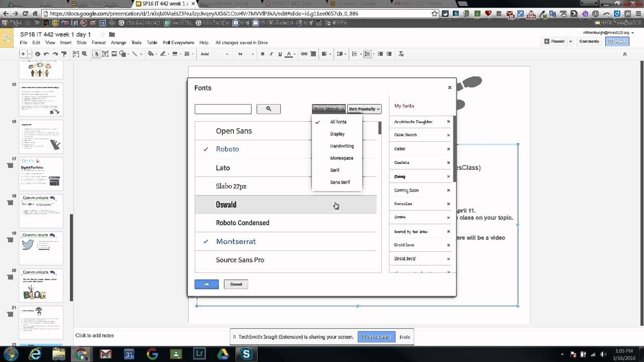644x362 pixels.
Task: Click the print icon in toolbar
Action: tap(37, 54)
